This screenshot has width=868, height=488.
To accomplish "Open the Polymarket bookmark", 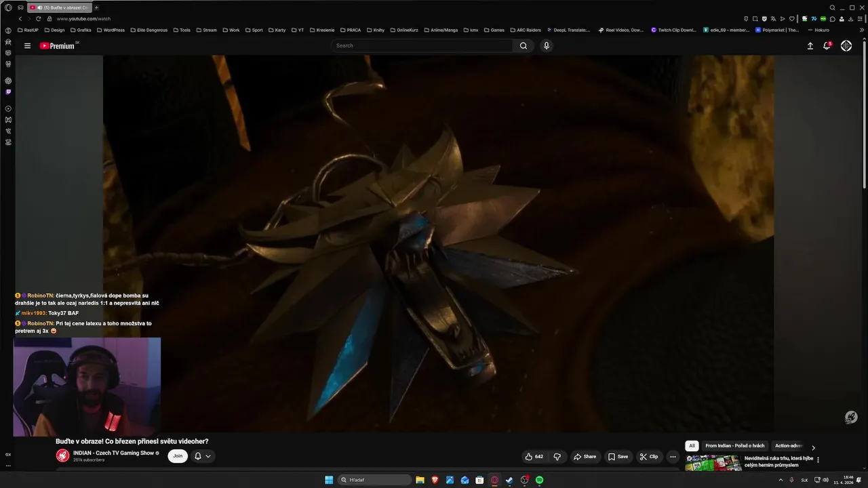I will point(777,30).
